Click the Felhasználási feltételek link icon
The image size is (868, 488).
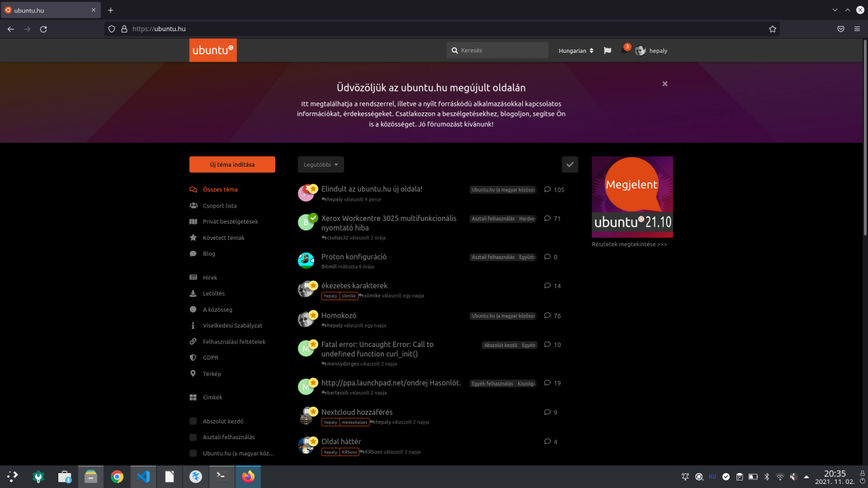[x=193, y=342]
